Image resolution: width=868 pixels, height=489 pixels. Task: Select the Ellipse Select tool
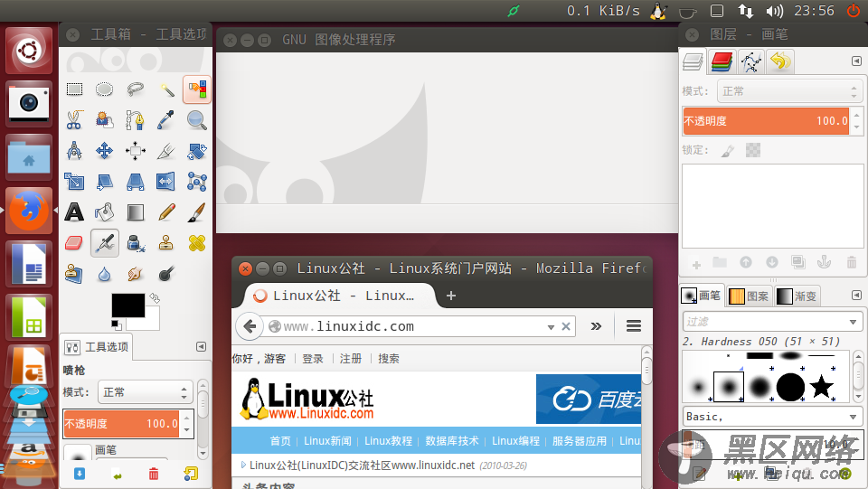(104, 89)
